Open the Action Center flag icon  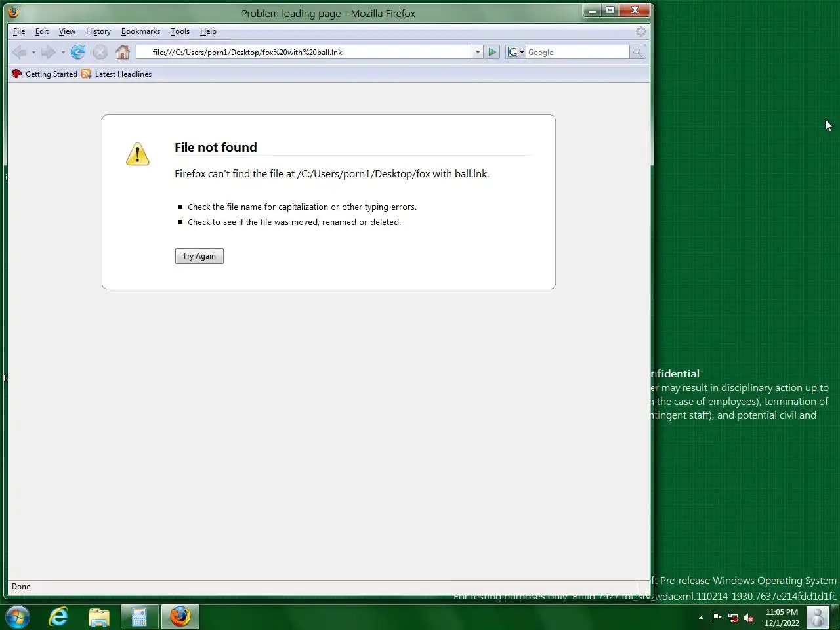717,618
